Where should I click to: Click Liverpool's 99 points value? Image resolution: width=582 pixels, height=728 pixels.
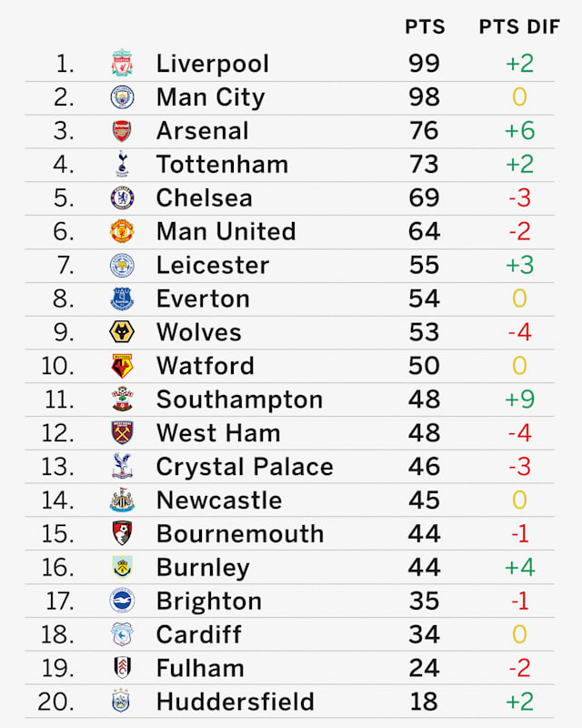(x=424, y=63)
